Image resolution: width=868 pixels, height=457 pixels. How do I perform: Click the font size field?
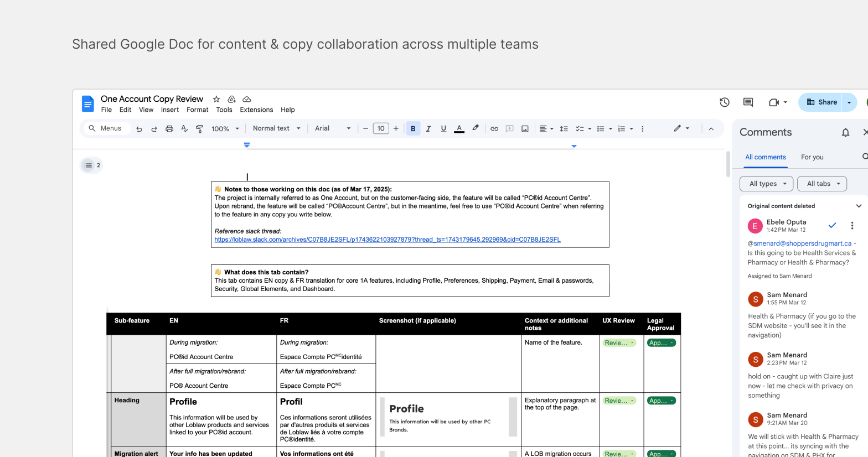click(381, 128)
